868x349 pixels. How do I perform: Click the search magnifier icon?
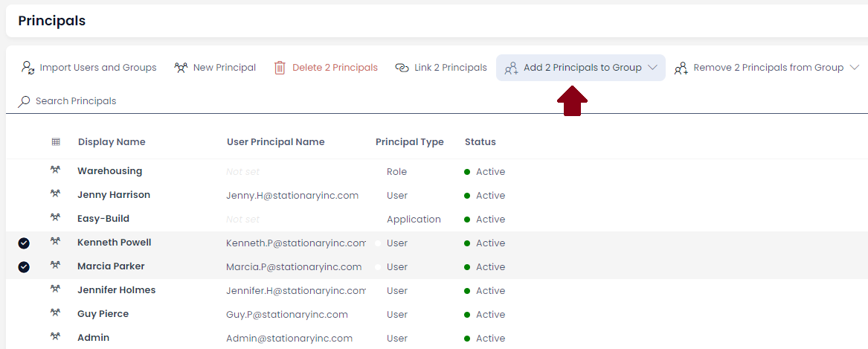(x=24, y=101)
